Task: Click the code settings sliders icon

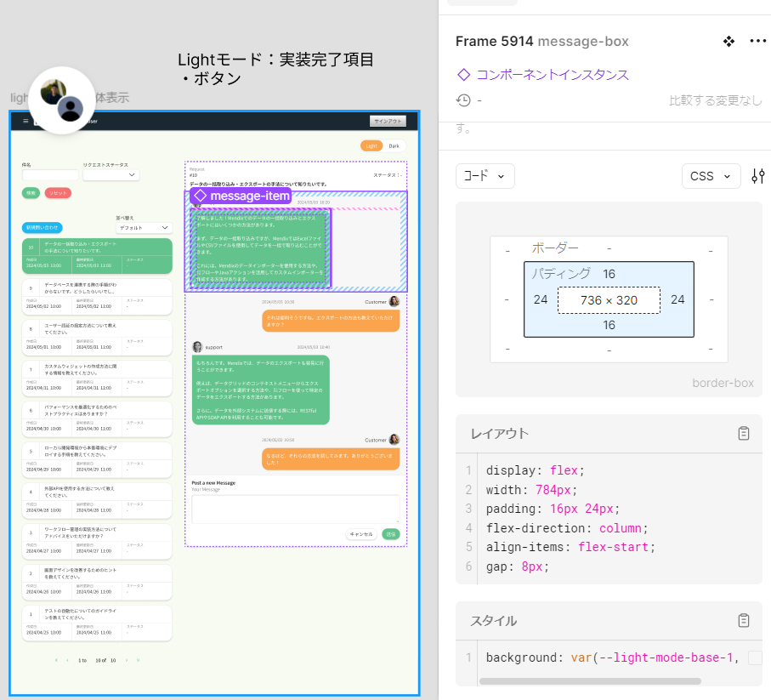Action: [757, 176]
